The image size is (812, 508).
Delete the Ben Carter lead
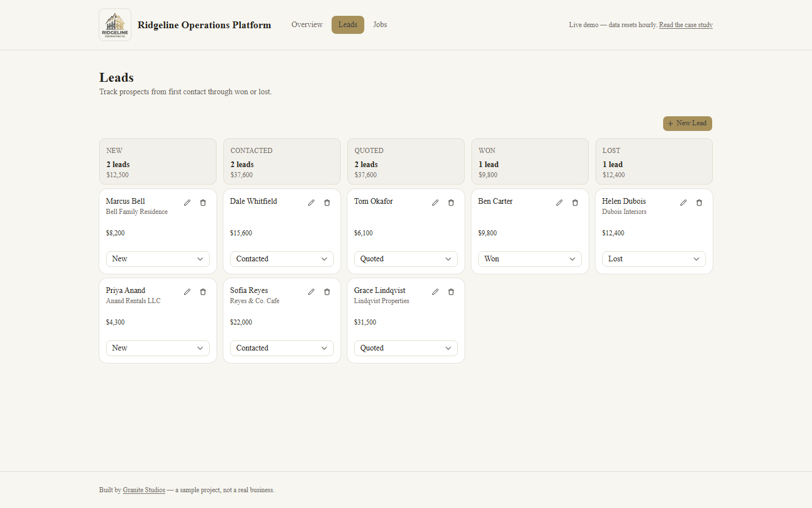pyautogui.click(x=575, y=203)
